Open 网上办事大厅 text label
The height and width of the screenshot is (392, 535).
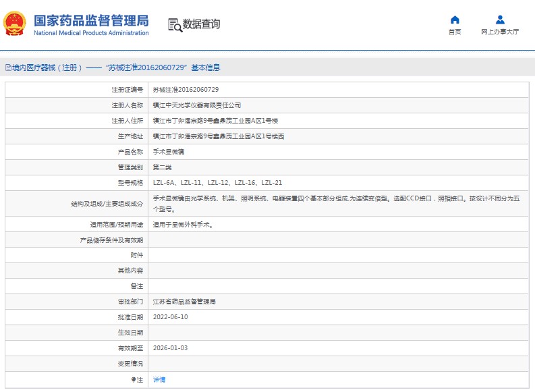click(500, 32)
